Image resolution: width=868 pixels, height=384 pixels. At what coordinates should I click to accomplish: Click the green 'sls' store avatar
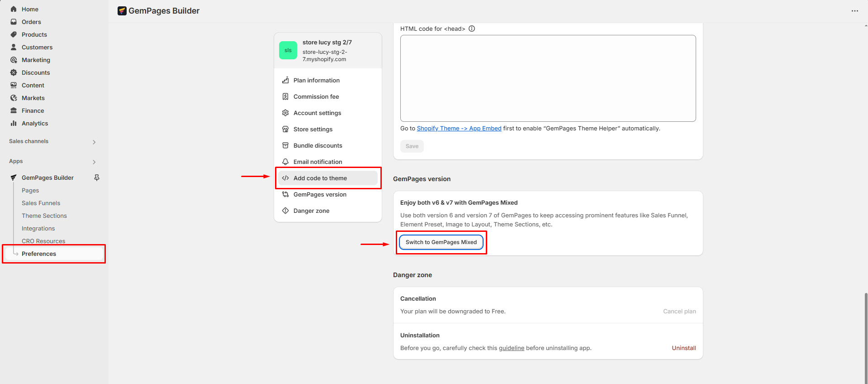[288, 50]
